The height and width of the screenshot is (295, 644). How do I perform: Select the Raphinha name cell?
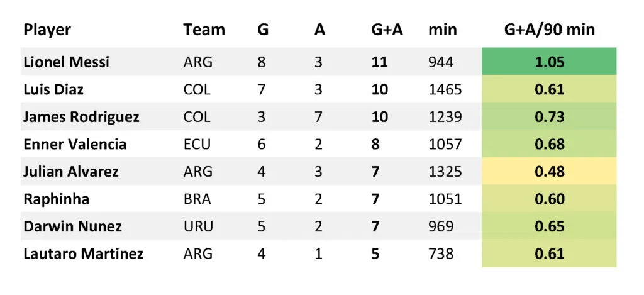pyautogui.click(x=56, y=199)
